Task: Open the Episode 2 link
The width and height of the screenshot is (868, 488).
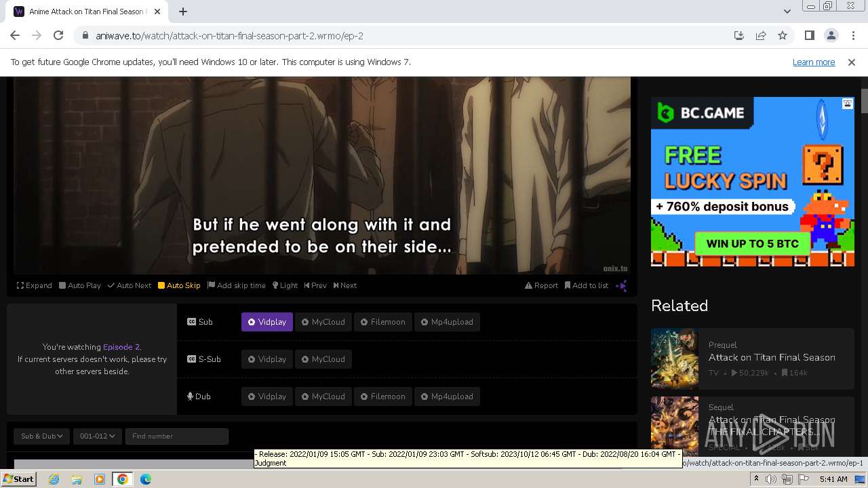Action: pos(121,347)
